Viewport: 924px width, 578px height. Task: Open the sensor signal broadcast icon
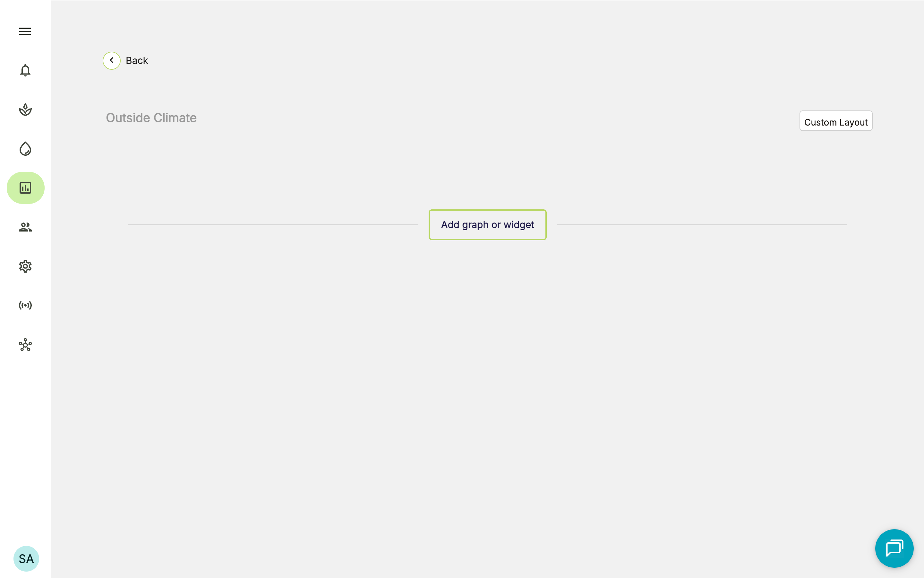pos(25,305)
